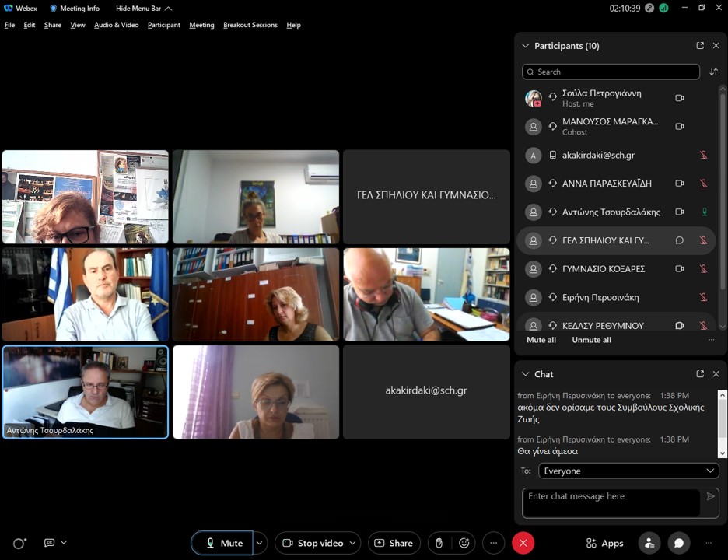Click the red end meeting button
The image size is (728, 560).
click(x=523, y=543)
